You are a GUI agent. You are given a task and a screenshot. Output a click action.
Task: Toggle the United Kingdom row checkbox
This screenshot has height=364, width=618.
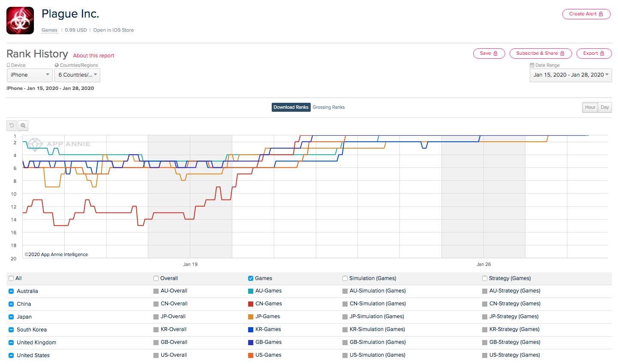tap(11, 343)
